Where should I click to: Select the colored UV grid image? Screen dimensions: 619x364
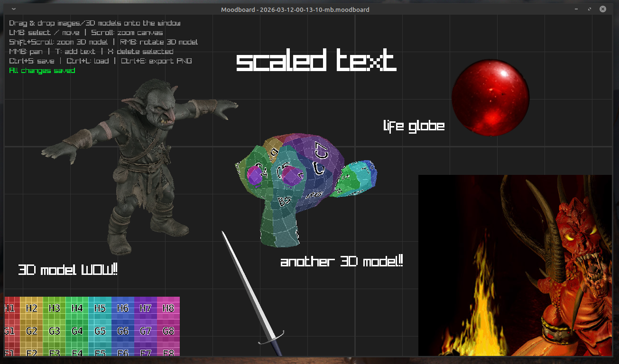tap(92, 327)
